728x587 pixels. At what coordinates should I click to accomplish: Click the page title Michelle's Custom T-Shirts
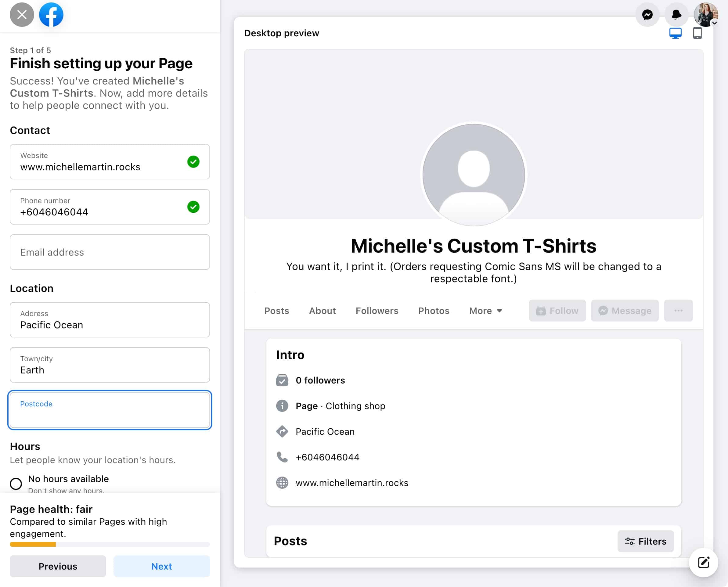[474, 246]
